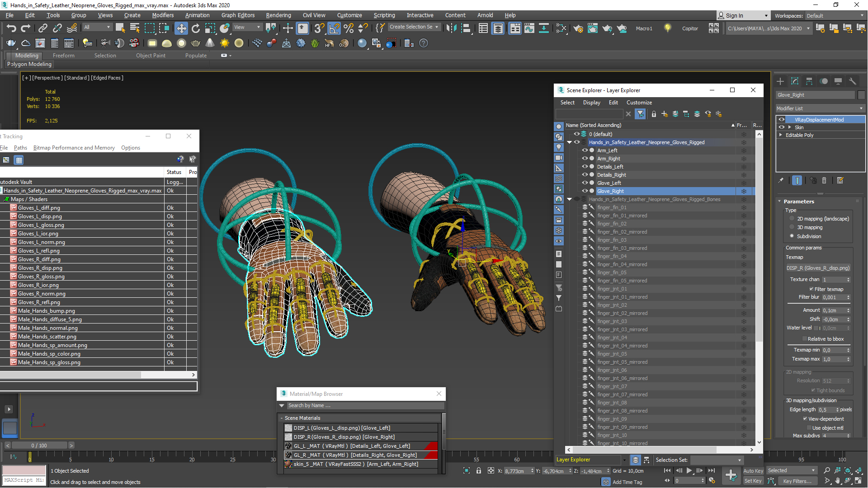Toggle the Angle Snap tool
This screenshot has width=868, height=488.
(334, 28)
